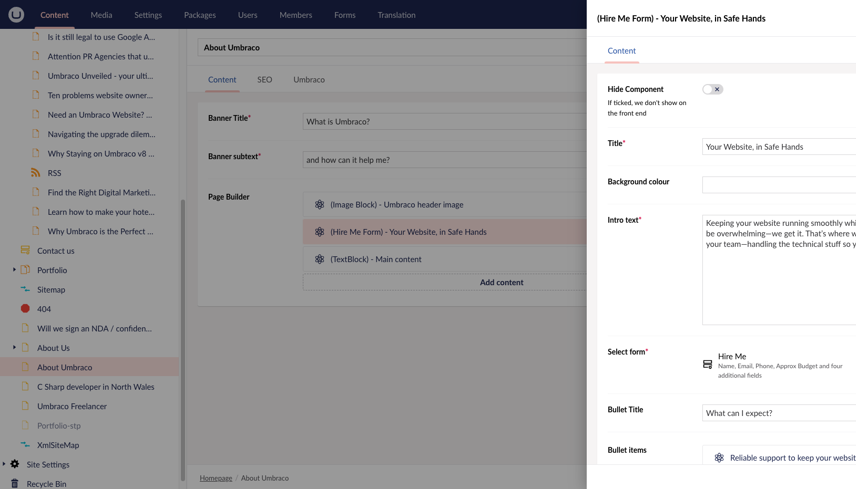Click the Portfolio folder icon

point(25,270)
